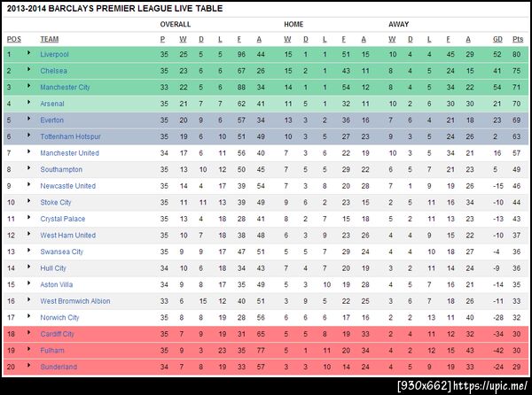Sort by the GD column header
Viewport: 532px width, 395px height.
click(497, 39)
